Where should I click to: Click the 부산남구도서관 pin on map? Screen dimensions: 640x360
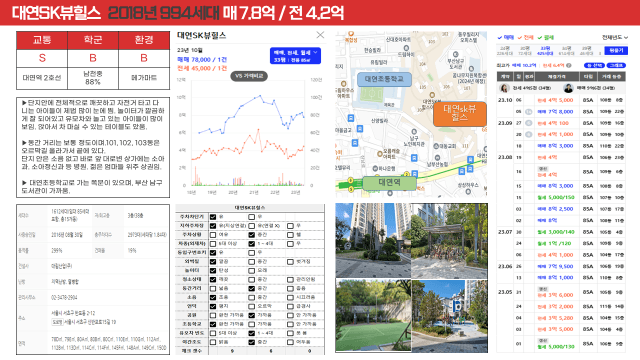456,55
